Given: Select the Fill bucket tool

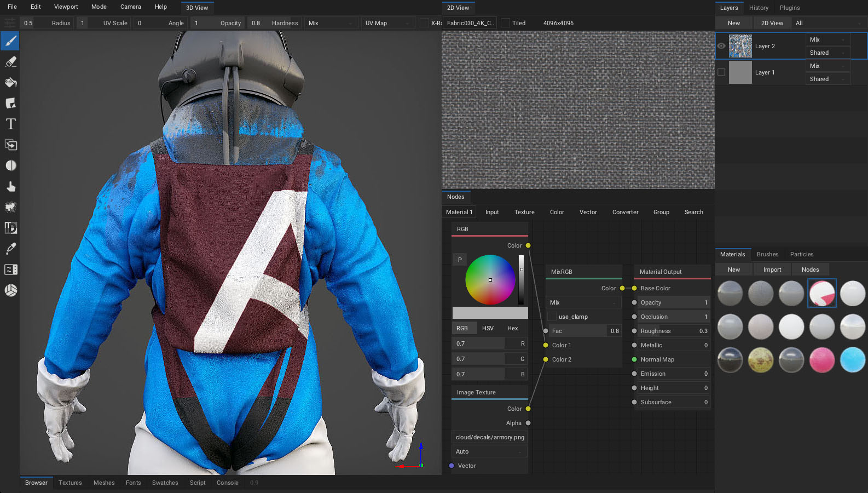Looking at the screenshot, I should 10,83.
